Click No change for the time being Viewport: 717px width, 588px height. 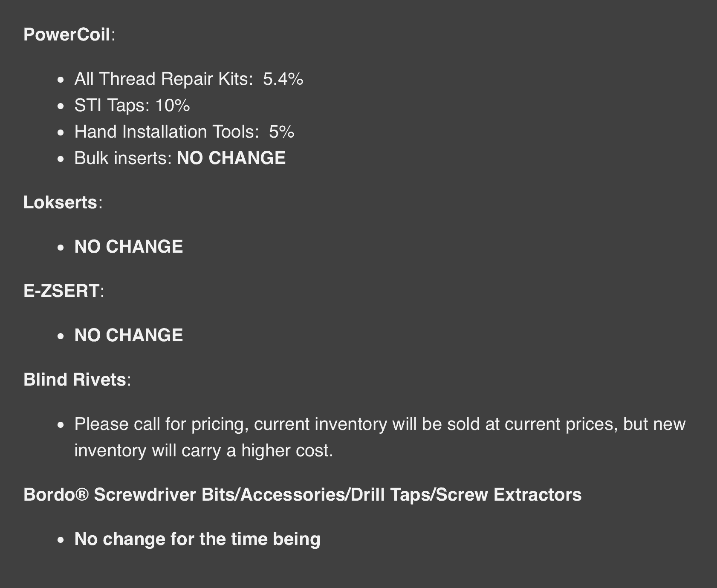197,539
